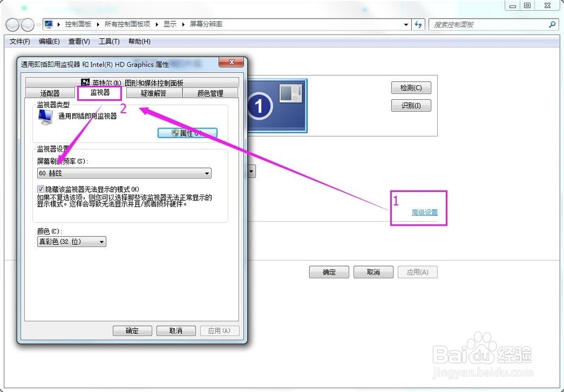
Task: Select the display 1 monitor thumbnail
Action: coord(277,105)
